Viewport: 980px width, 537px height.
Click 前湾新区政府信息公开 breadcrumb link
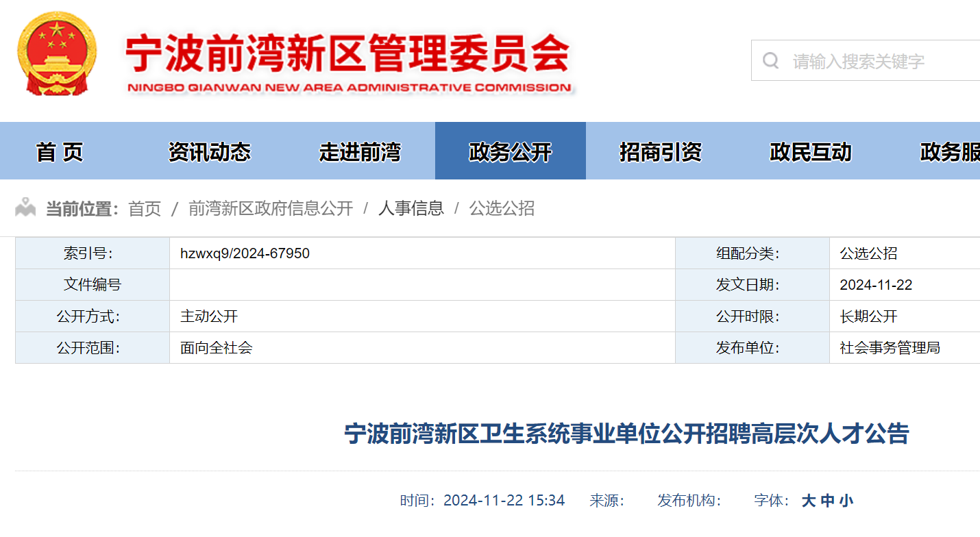271,208
